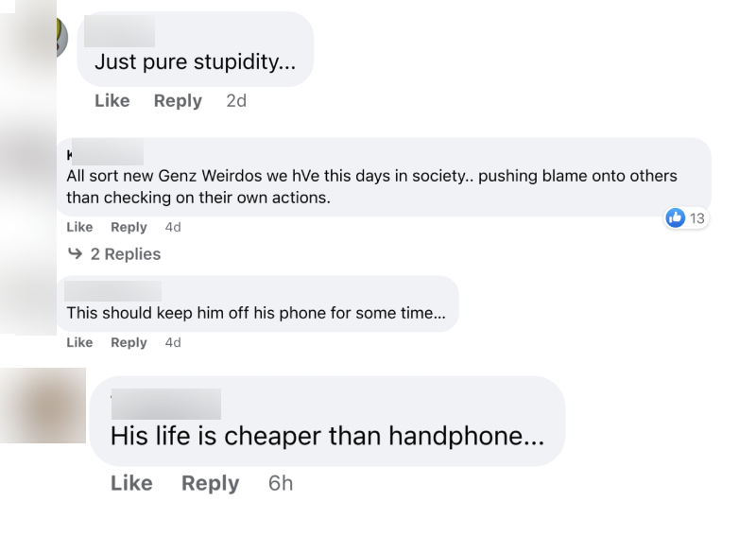Open the blurred author name above 'Just pure stupidity...'
This screenshot has width=756, height=536.
[x=119, y=31]
